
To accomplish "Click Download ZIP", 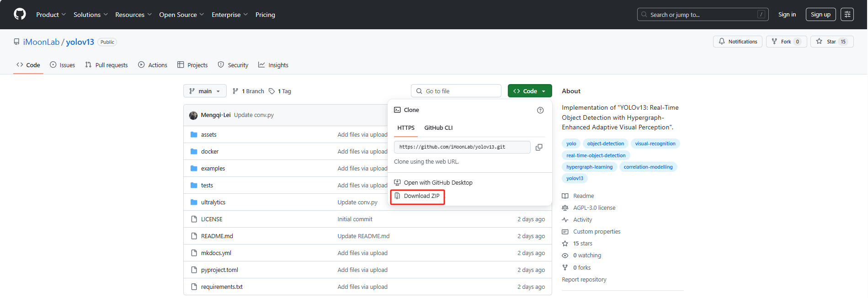I will click(x=417, y=196).
